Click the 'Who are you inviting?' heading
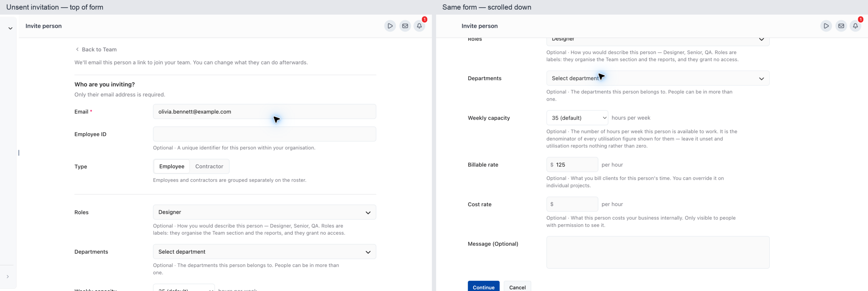This screenshot has height=291, width=868. point(104,84)
